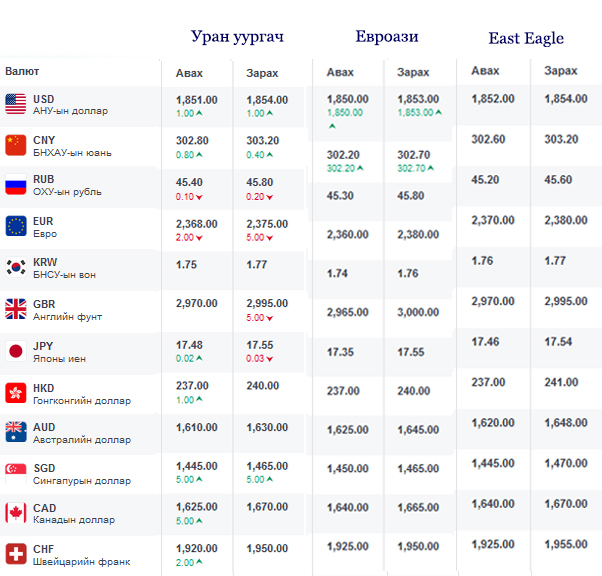Click the Swiss flag icon for CHF

pos(15,553)
